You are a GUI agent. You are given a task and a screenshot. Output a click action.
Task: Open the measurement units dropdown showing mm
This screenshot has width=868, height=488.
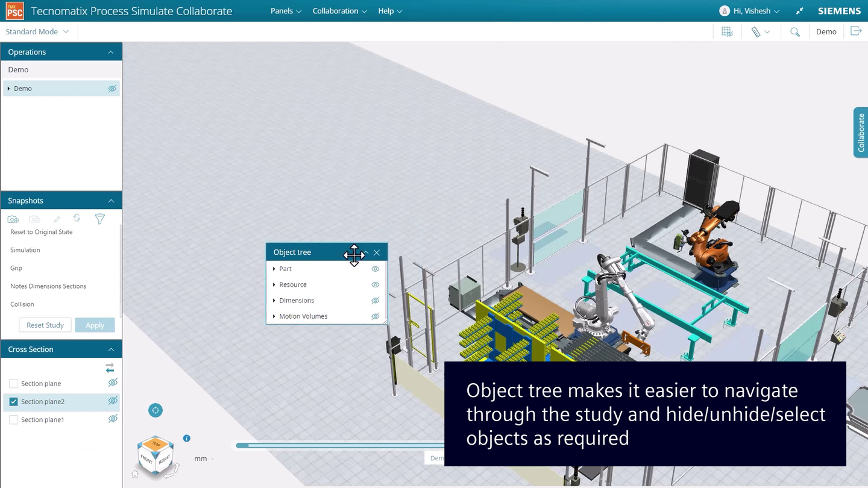pos(204,458)
